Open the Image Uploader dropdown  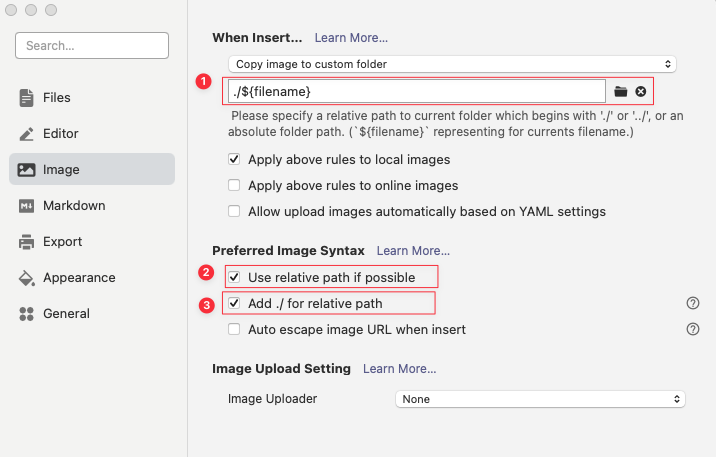tap(540, 399)
